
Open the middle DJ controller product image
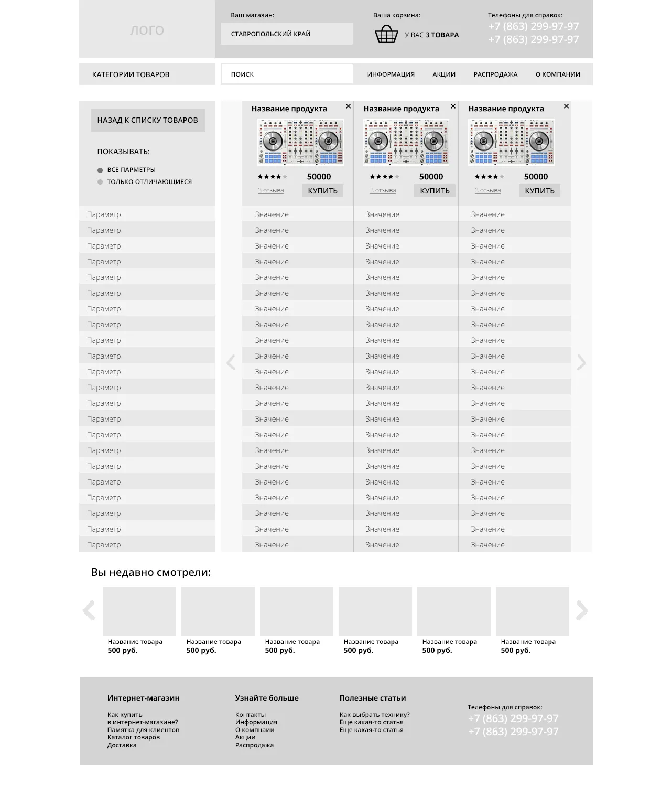(x=406, y=142)
